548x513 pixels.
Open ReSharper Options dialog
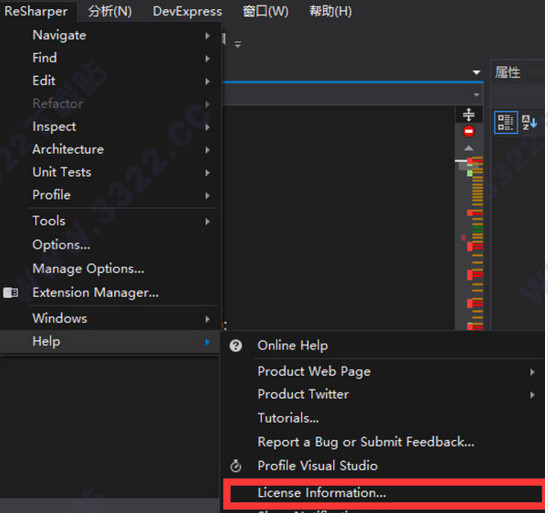[x=110, y=245]
